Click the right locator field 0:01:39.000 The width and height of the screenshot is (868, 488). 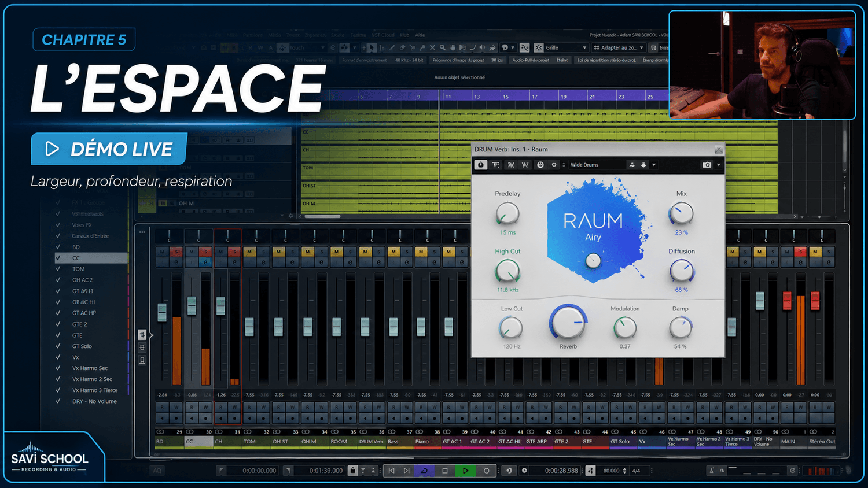(319, 471)
